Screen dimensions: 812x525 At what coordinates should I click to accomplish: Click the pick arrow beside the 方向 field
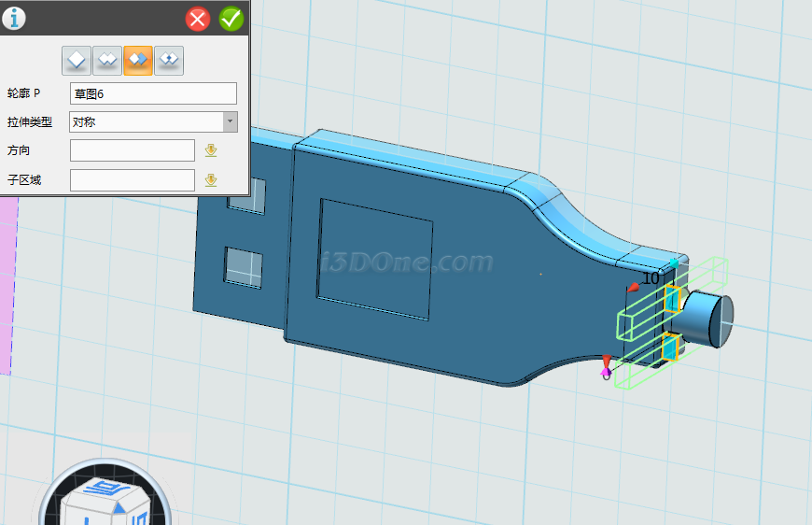pyautogui.click(x=211, y=150)
